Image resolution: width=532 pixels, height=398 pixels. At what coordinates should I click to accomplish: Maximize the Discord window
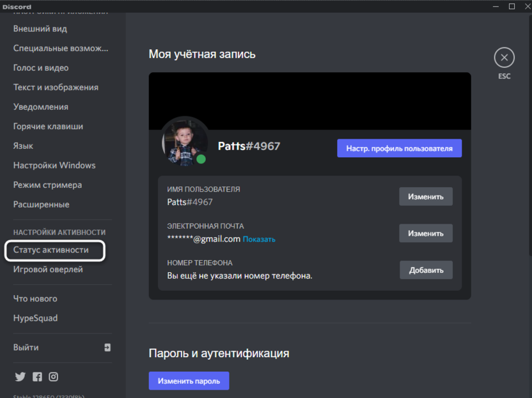click(x=512, y=6)
